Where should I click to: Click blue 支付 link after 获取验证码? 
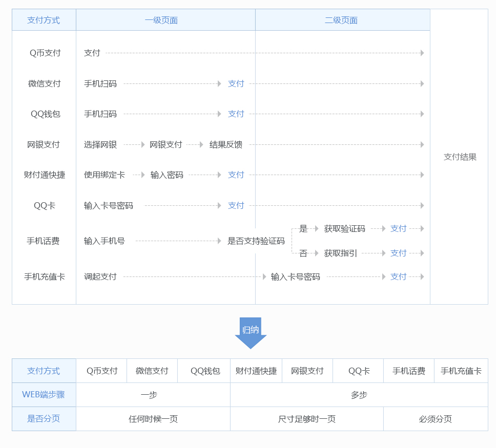(398, 228)
